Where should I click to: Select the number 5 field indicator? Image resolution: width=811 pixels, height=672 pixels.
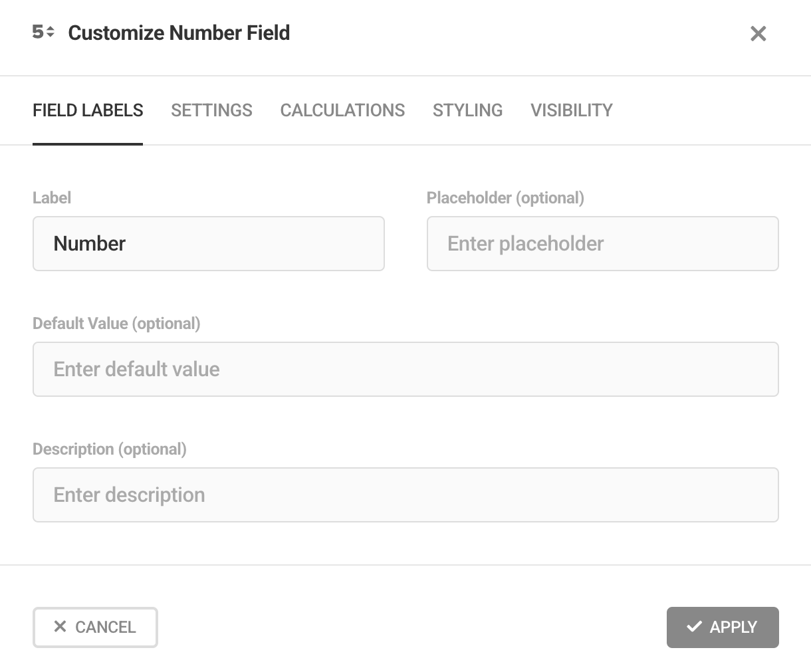(x=37, y=33)
